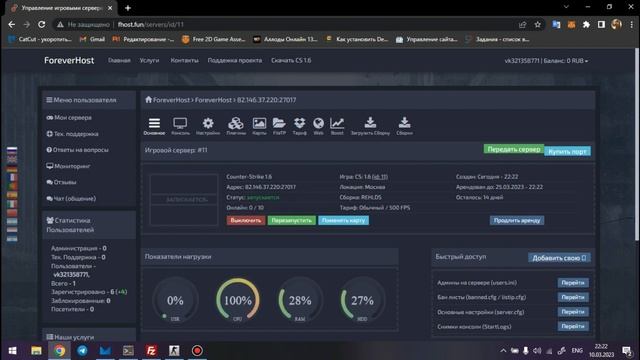Viewport: 640px width, 360px height.
Task: Open the Тариф dropbox-style icon
Action: coord(300,126)
